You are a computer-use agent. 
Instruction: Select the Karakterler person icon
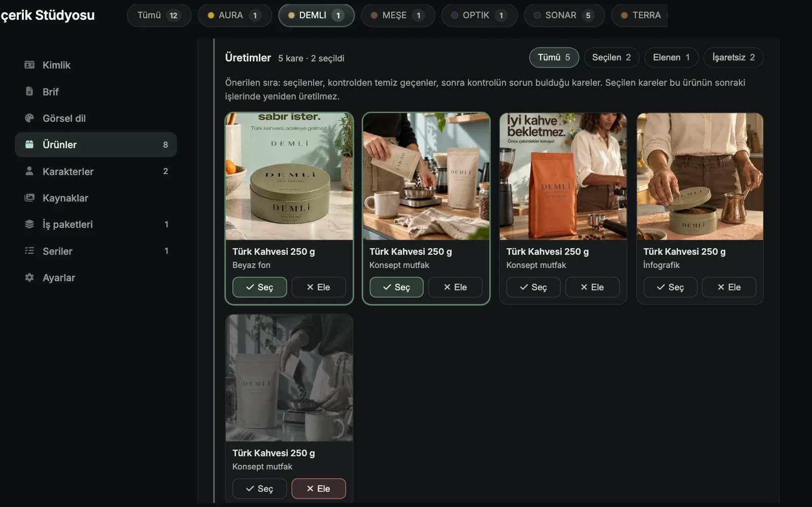29,171
